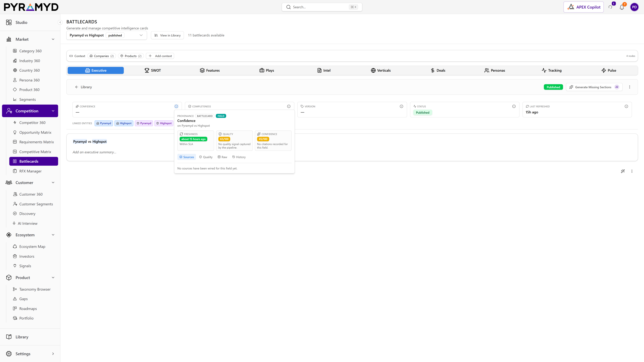
Task: Click the Completeness info icon
Action: 289,106
